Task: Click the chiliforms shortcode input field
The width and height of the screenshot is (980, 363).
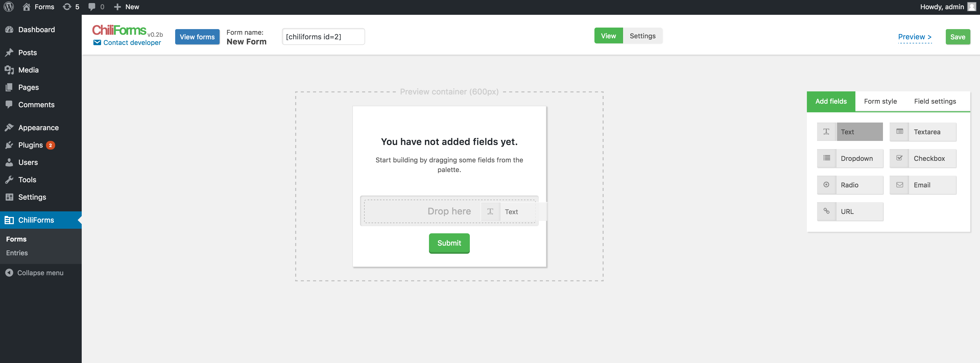Action: coord(323,37)
